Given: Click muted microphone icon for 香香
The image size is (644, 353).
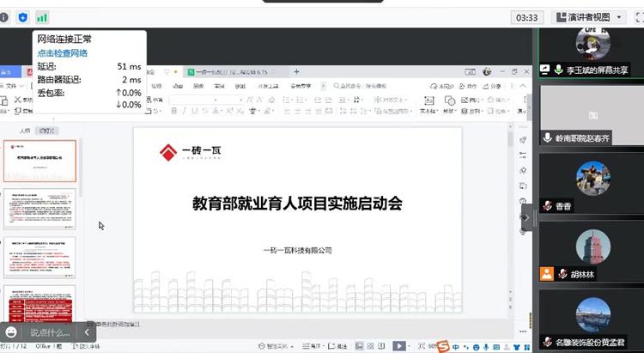Looking at the screenshot, I should (546, 206).
